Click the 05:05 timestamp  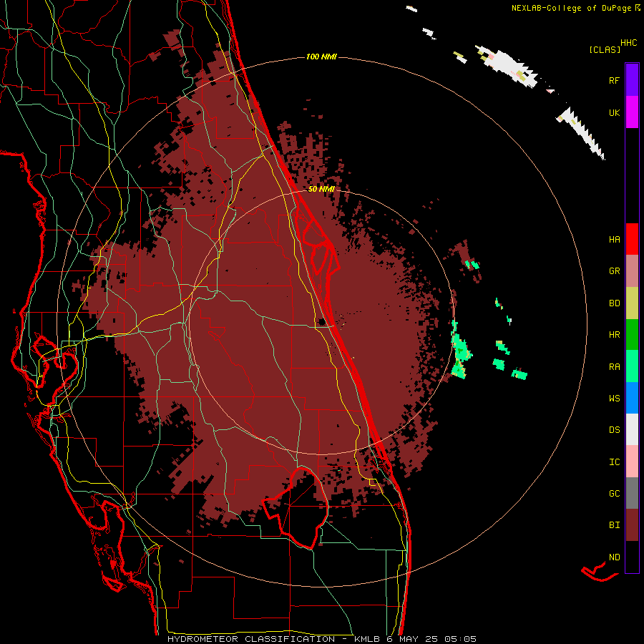460,639
